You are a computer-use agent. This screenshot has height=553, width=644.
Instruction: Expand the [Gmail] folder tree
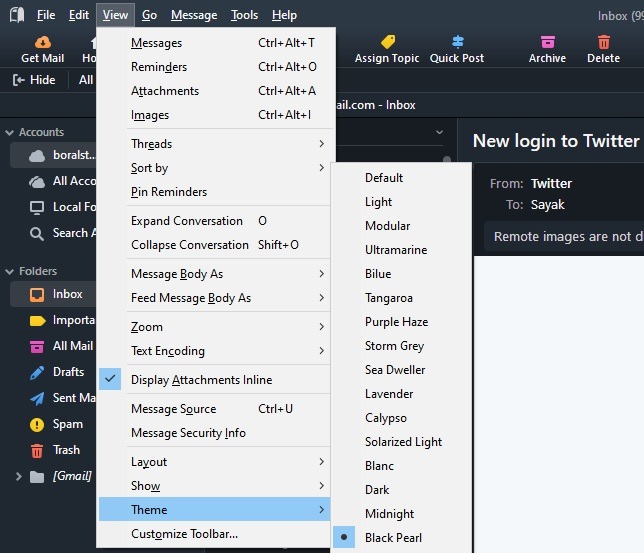(18, 476)
